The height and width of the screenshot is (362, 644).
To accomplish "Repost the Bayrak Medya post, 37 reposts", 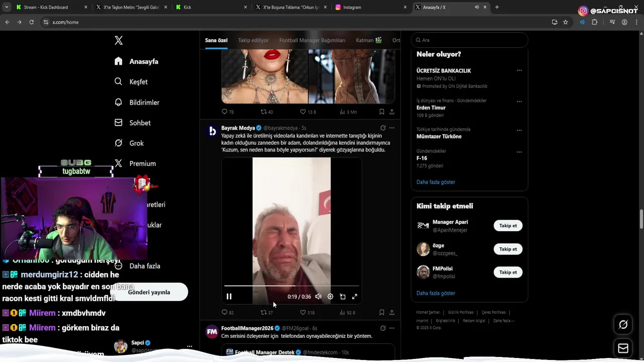I will [x=267, y=312].
